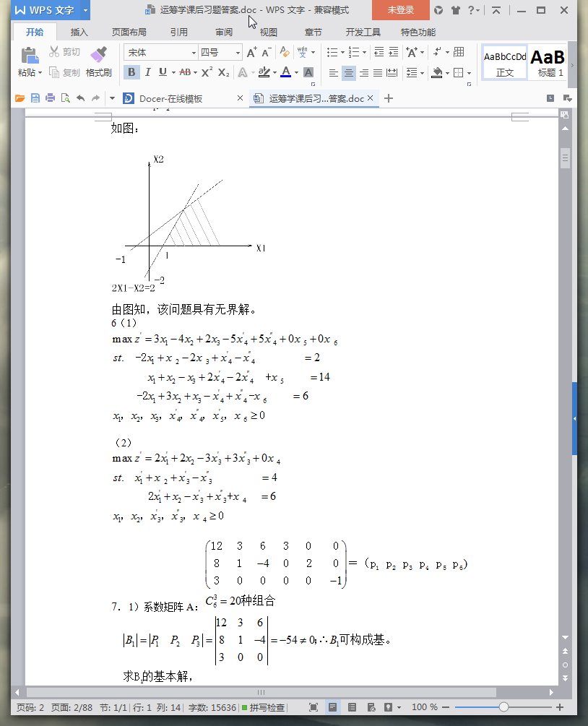Print the document via printer icon
Viewport: 588px width, 726px height.
tap(50, 98)
